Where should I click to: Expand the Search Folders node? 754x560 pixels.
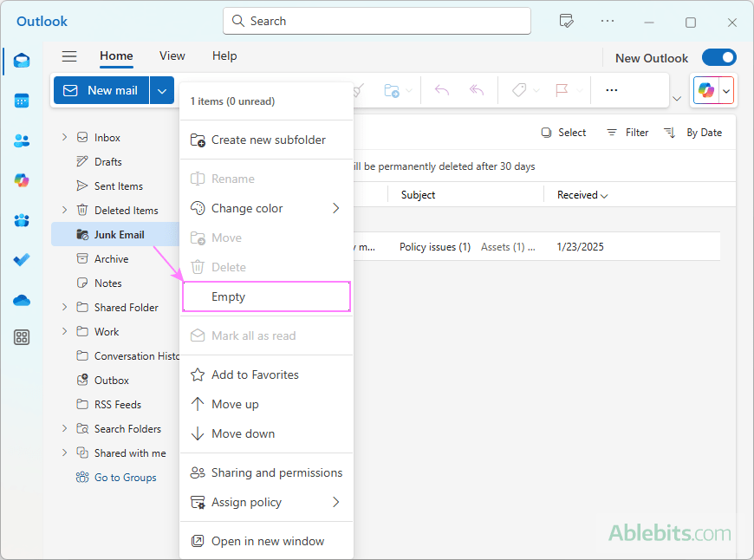tap(64, 428)
